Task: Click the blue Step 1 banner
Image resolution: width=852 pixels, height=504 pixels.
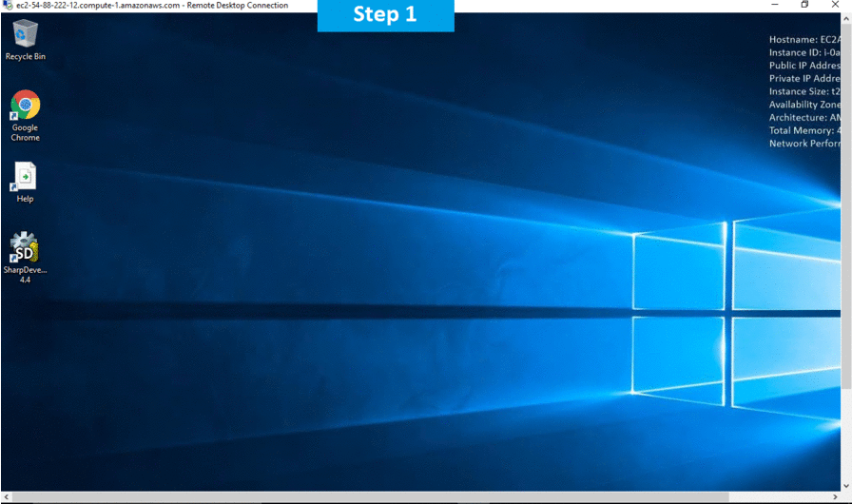Action: pyautogui.click(x=385, y=15)
